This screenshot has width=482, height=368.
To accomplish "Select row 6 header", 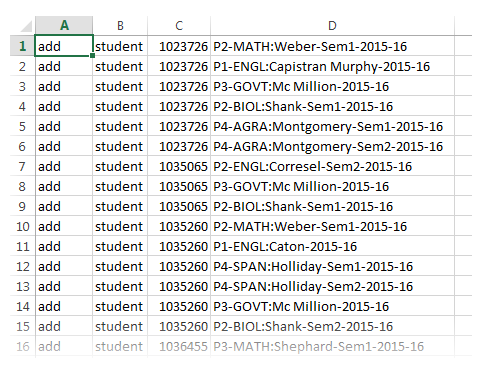I will coord(22,146).
